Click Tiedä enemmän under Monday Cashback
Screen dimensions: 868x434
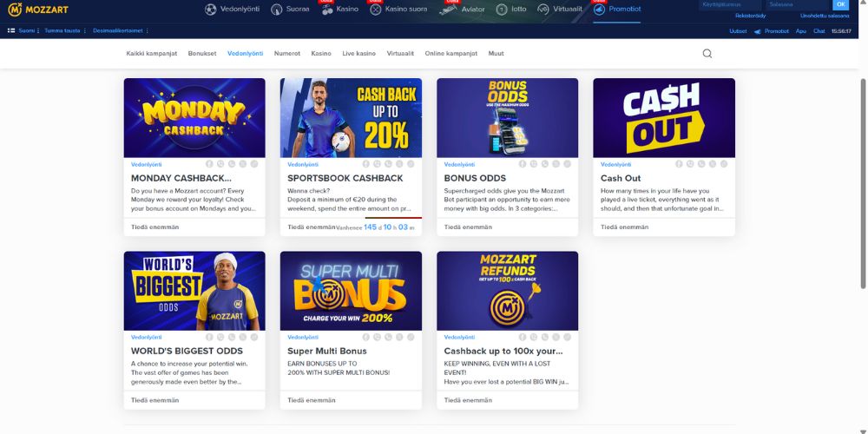(155, 227)
